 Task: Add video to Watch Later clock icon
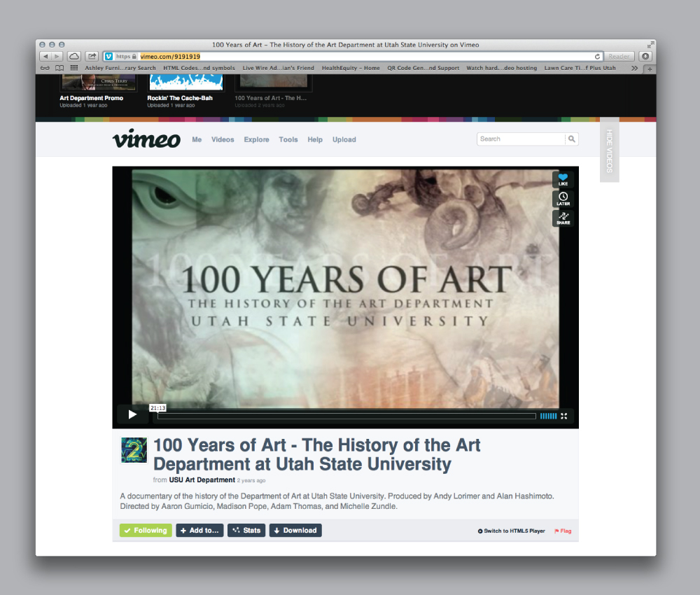tap(563, 199)
